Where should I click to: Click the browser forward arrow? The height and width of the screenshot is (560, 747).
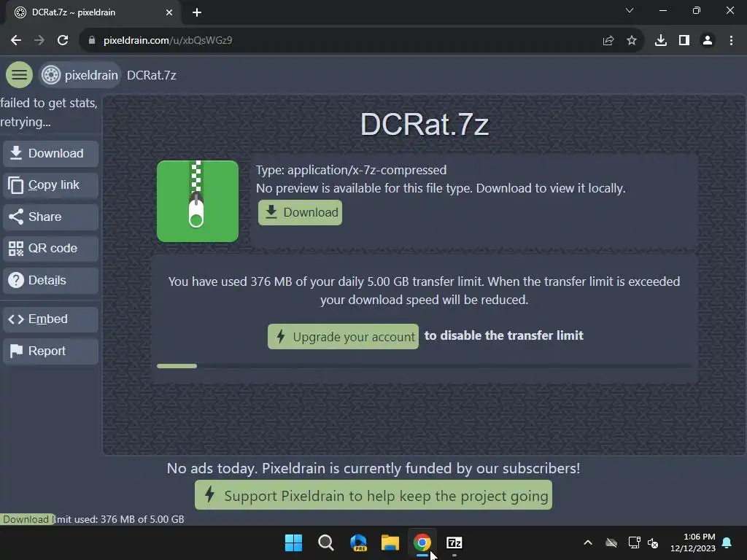click(39, 40)
